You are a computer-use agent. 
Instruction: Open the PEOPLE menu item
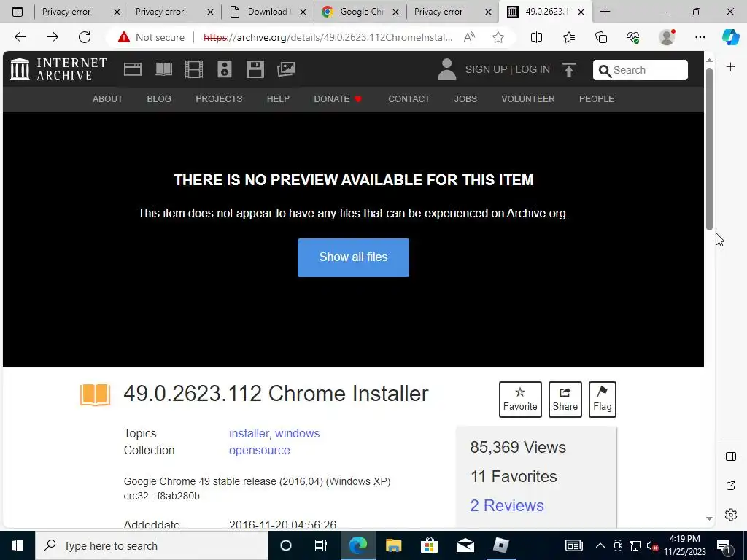[x=597, y=99]
